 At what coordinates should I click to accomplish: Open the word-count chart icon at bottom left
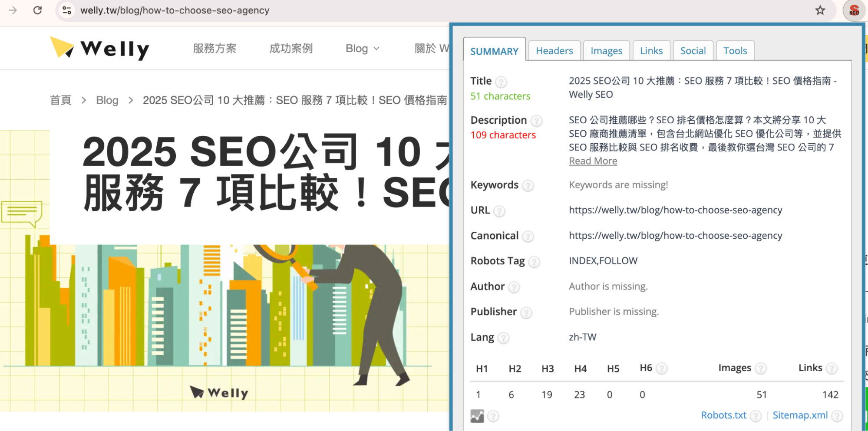pyautogui.click(x=476, y=415)
